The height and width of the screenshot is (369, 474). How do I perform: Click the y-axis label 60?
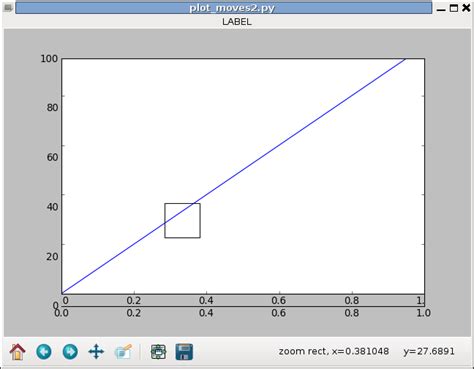(52, 157)
